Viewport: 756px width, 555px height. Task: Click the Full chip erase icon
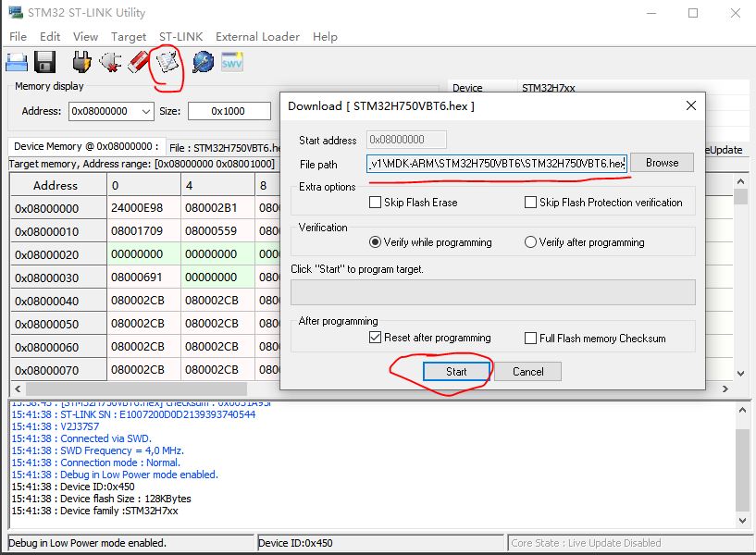(x=139, y=63)
